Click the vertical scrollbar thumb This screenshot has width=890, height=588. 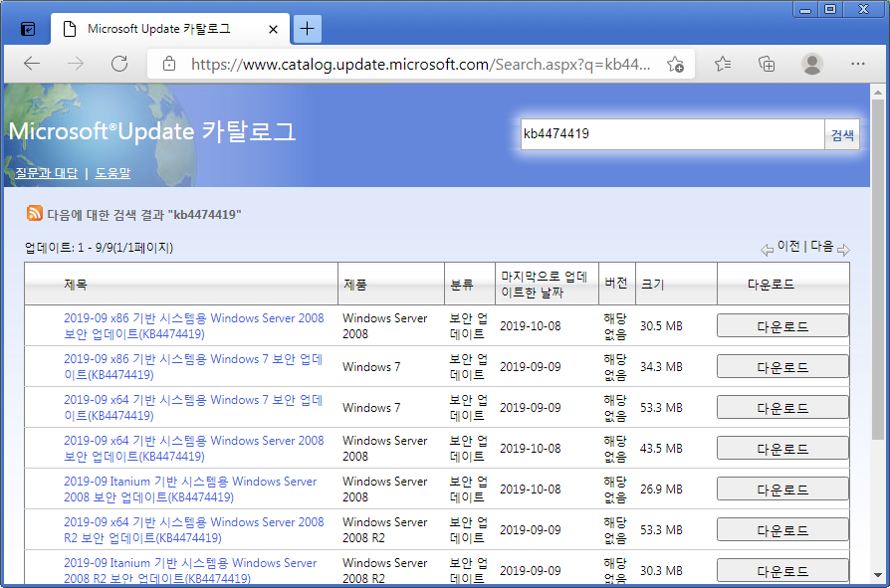tap(877, 270)
